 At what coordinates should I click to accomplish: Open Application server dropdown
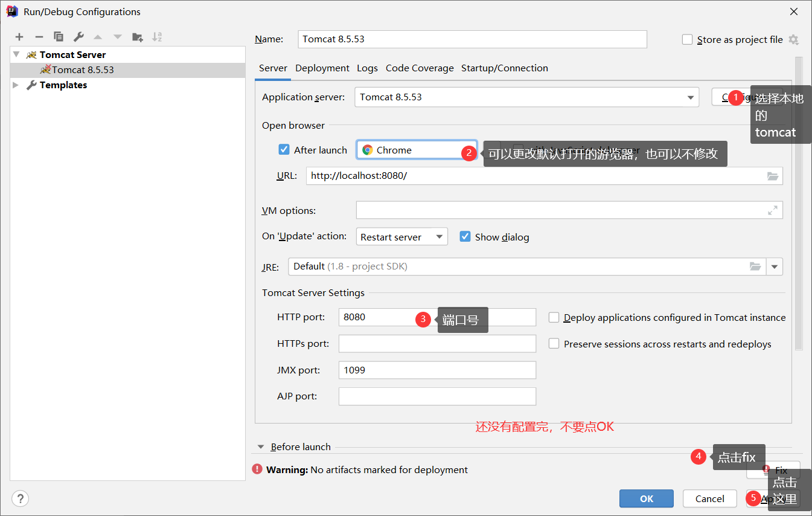[x=526, y=97]
